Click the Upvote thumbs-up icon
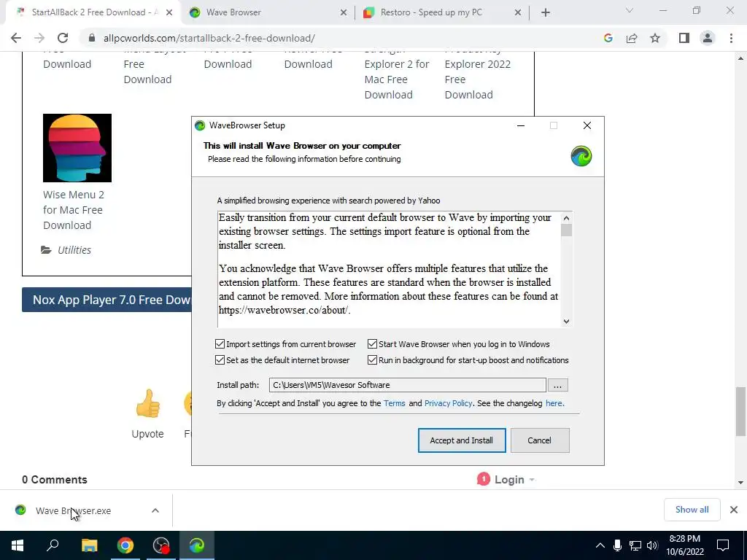The image size is (747, 560). tap(147, 404)
